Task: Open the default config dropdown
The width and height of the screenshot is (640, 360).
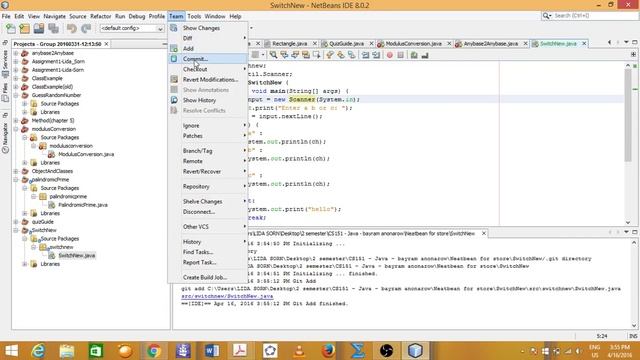Action: [131, 29]
